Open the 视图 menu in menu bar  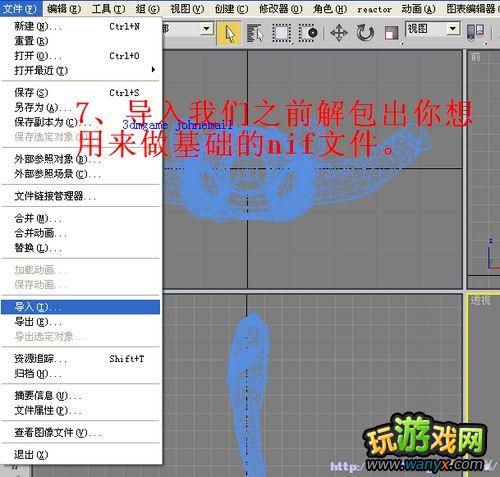pyautogui.click(x=187, y=8)
